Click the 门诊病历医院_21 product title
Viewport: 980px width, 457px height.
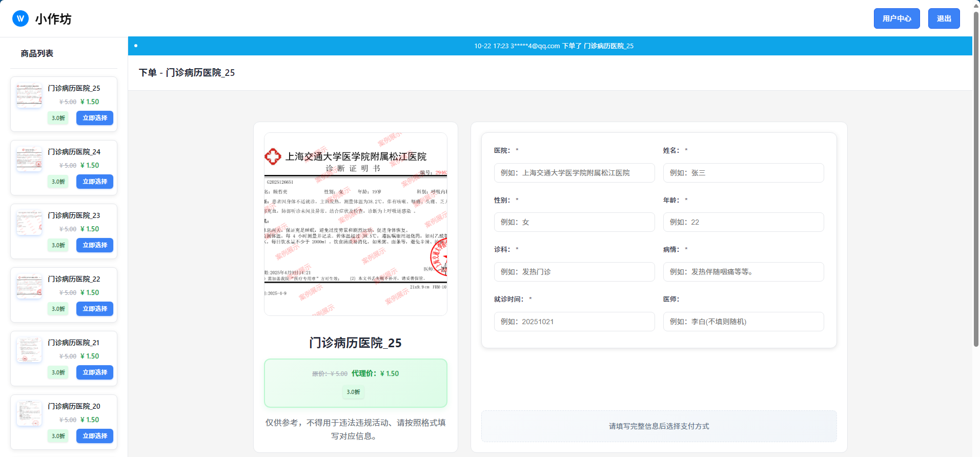coord(74,343)
